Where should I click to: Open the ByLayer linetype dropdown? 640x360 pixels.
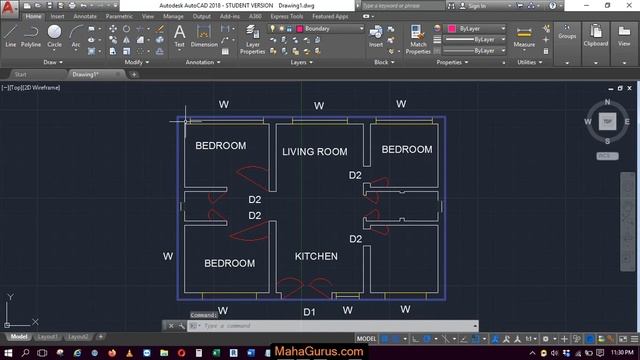475,51
